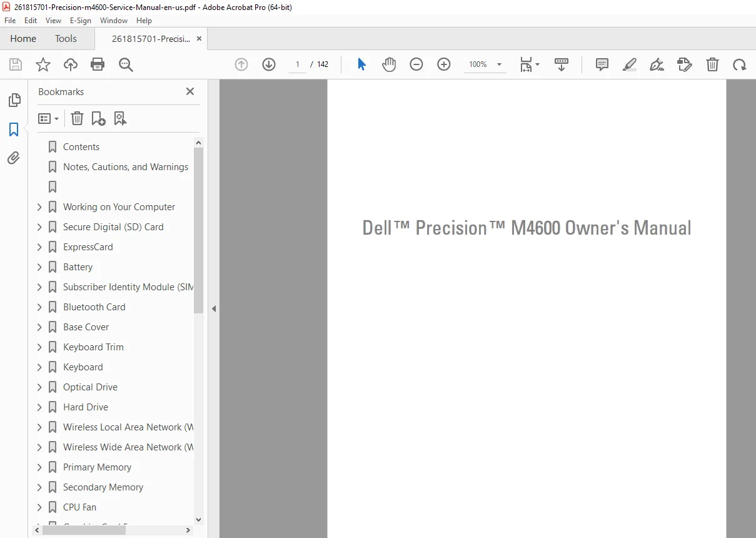Screen dimensions: 756x538
Task: Open the Window menu
Action: (114, 21)
